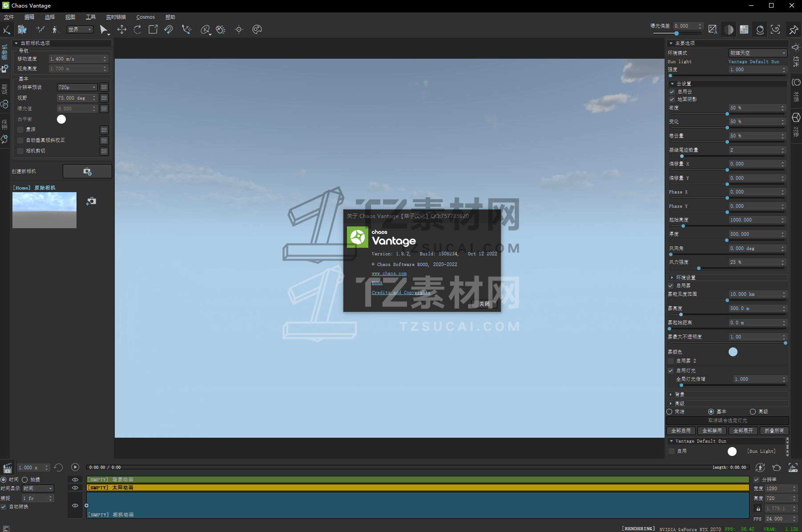Image resolution: width=802 pixels, height=532 pixels.
Task: Open the 物理天空 environment mode dropdown
Action: (758, 53)
